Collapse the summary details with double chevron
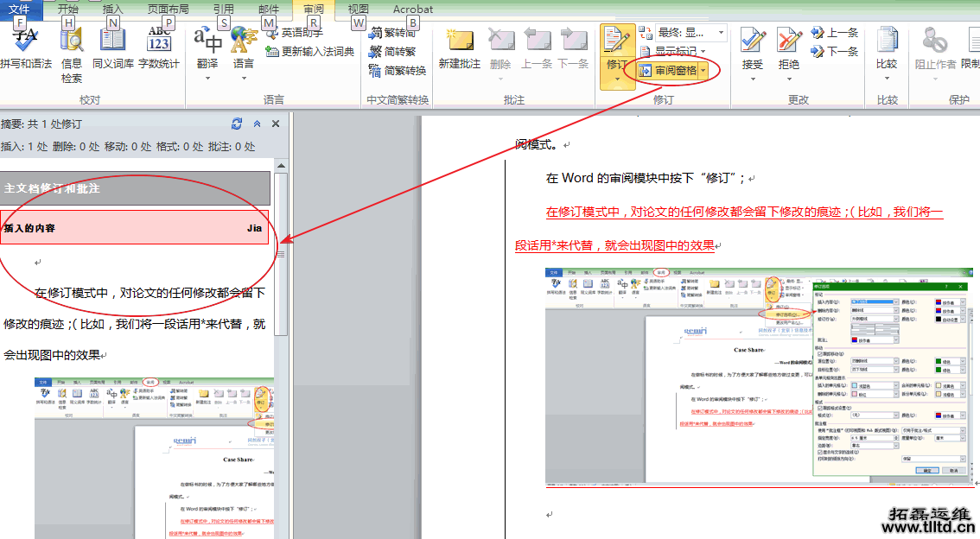 point(257,124)
